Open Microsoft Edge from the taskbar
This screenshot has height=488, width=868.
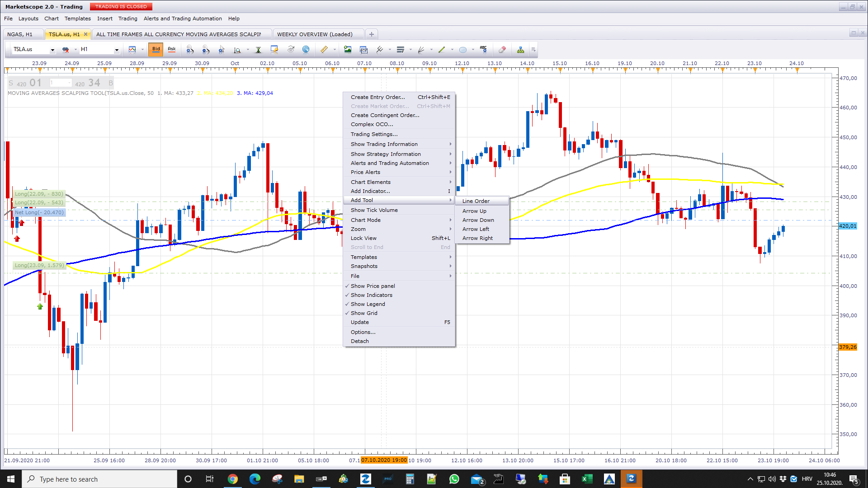[x=255, y=479]
